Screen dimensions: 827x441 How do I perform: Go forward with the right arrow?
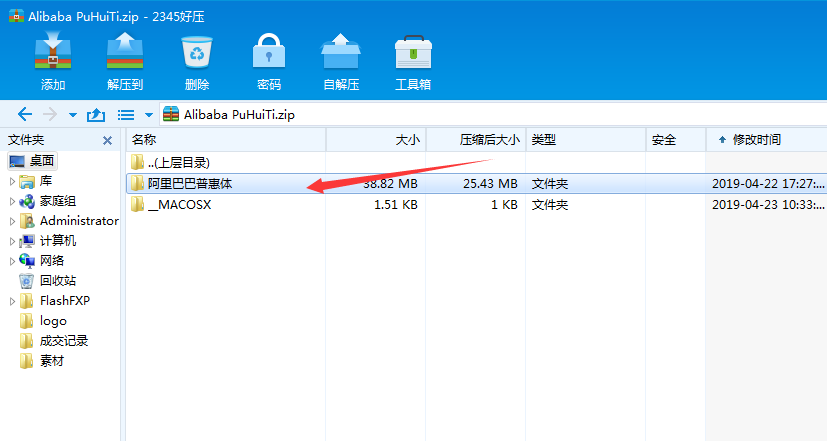click(x=50, y=114)
